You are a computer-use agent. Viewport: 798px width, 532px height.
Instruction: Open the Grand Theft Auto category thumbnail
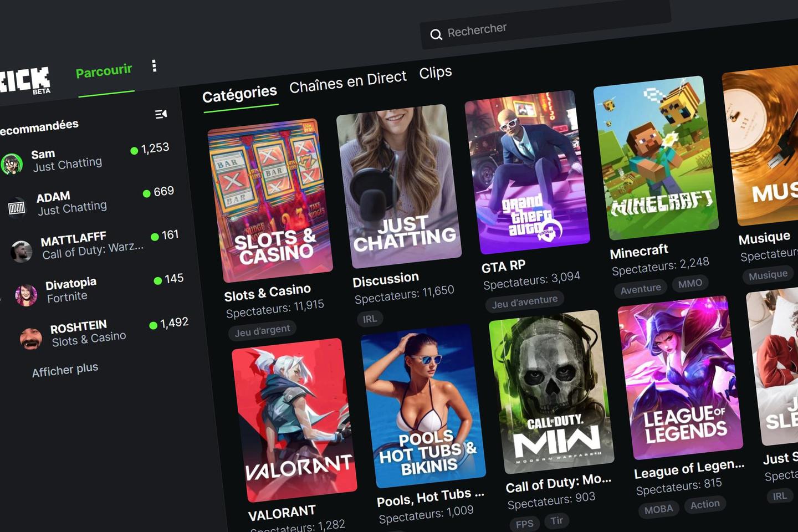(x=528, y=172)
